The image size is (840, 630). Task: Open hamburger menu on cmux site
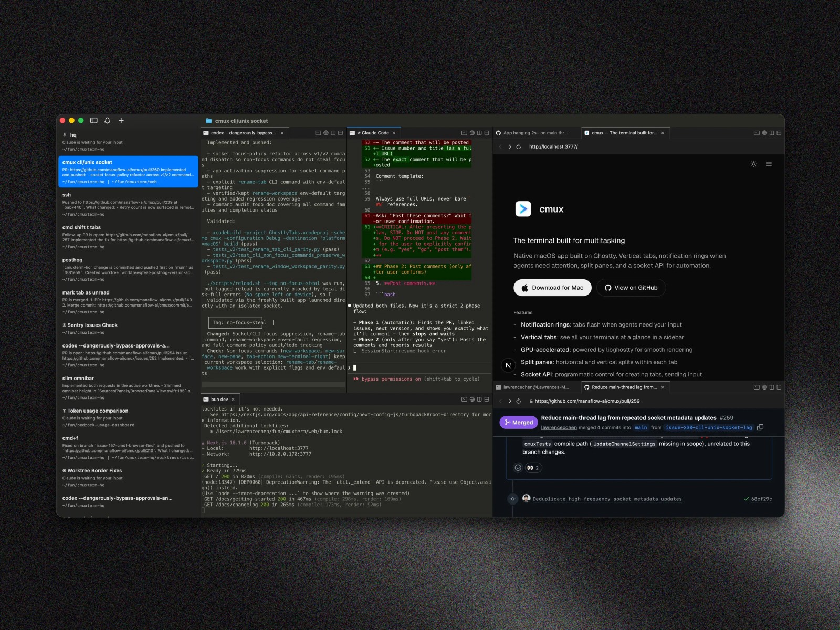point(769,164)
